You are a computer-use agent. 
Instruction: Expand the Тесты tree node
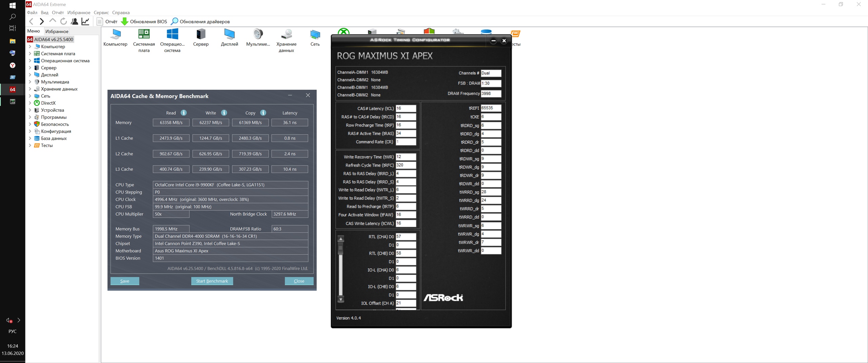[x=30, y=145]
